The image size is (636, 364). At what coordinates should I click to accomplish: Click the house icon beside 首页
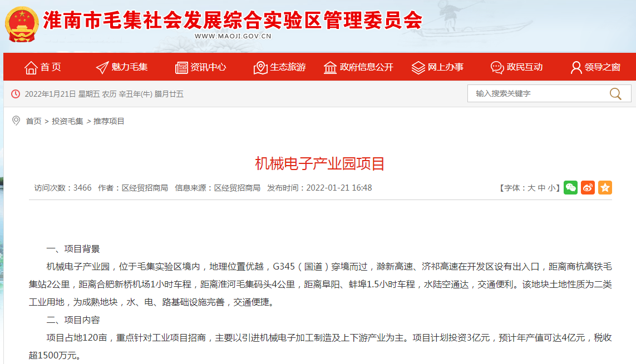click(x=31, y=67)
